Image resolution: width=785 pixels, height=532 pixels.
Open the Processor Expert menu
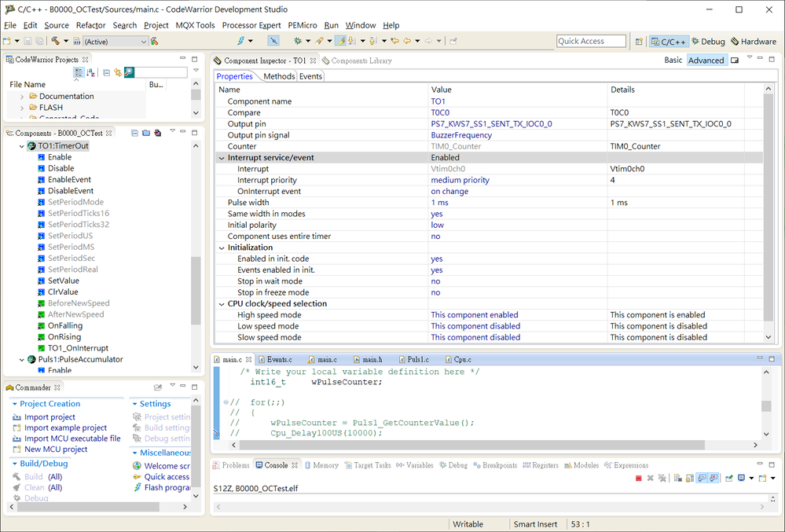coord(251,25)
